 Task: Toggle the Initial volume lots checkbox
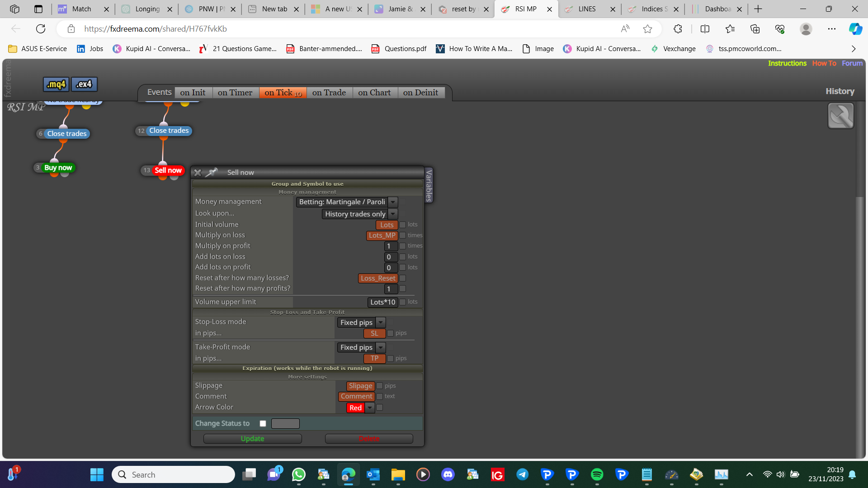coord(403,225)
